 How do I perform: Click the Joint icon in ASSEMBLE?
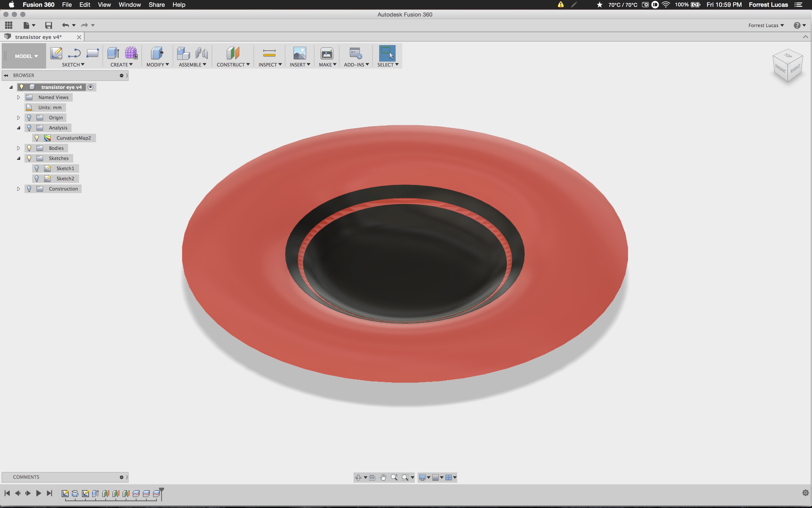[x=202, y=53]
